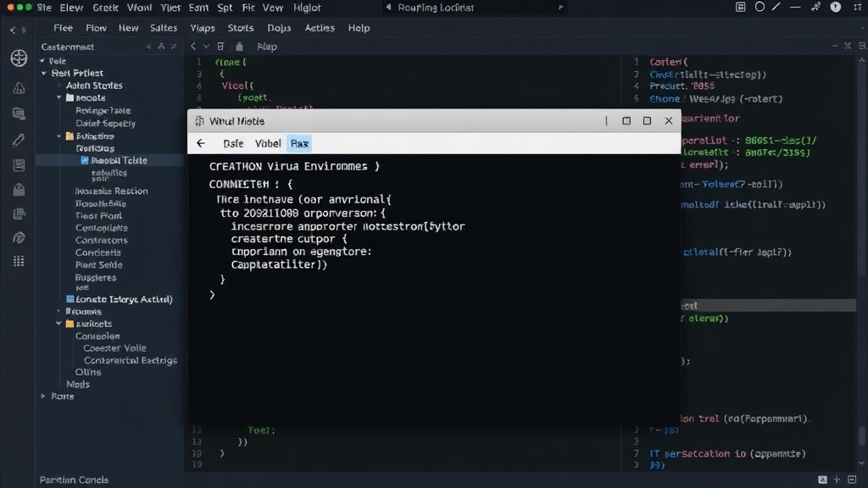Select the triangle-shaped icon in the left activity bar

point(19,87)
